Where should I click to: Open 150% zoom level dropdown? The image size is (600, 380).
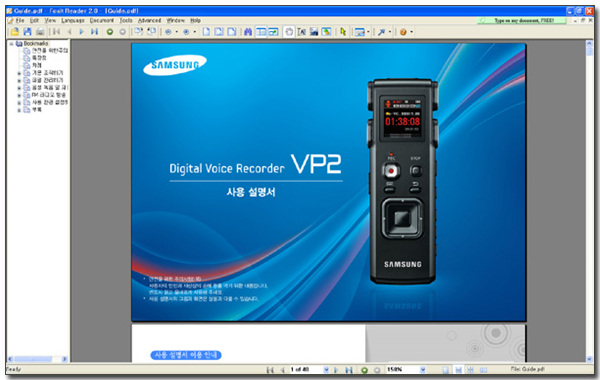pyautogui.click(x=423, y=370)
